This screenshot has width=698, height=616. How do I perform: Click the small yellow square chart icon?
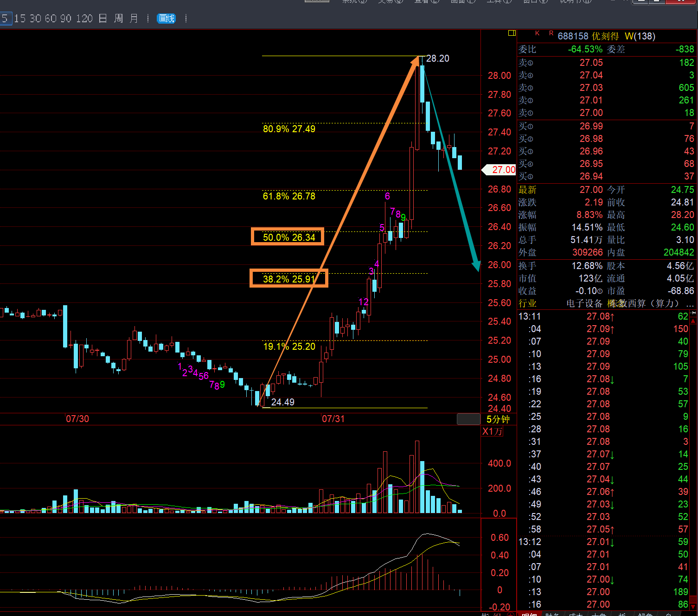[x=512, y=33]
